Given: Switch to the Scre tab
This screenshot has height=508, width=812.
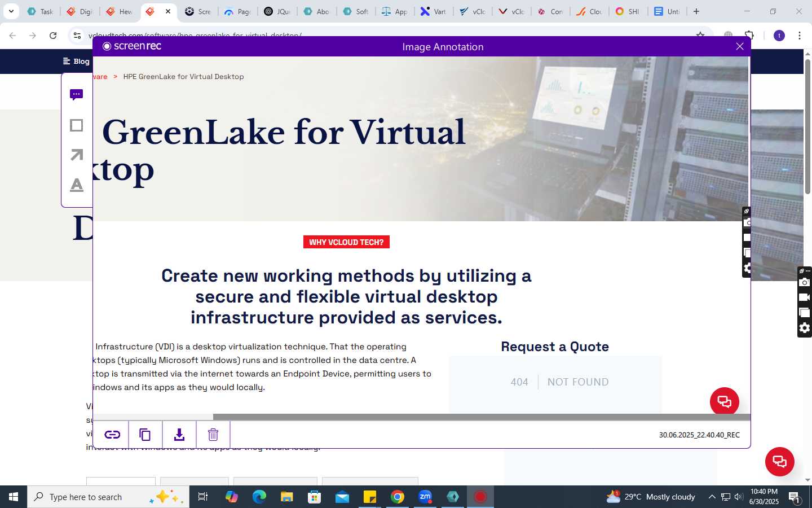Looking at the screenshot, I should point(198,11).
